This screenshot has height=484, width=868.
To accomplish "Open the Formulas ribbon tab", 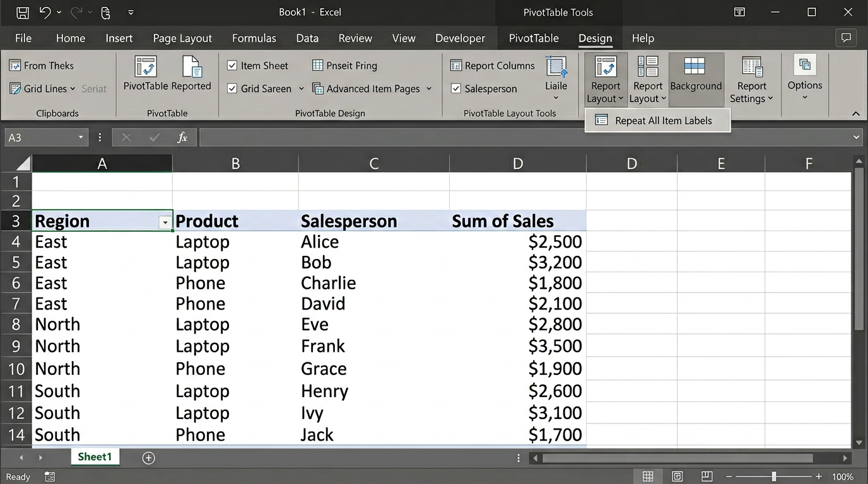I will pyautogui.click(x=254, y=38).
